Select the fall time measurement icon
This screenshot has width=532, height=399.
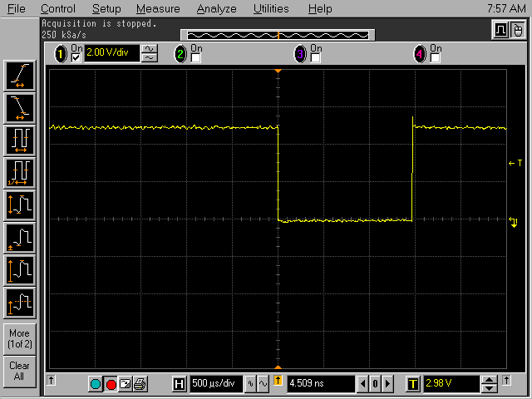20,108
